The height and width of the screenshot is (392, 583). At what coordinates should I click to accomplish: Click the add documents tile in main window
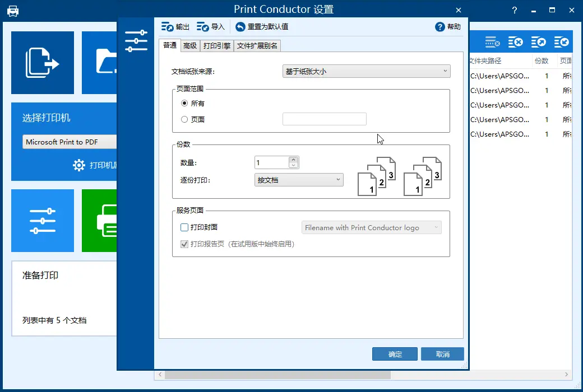[43, 62]
